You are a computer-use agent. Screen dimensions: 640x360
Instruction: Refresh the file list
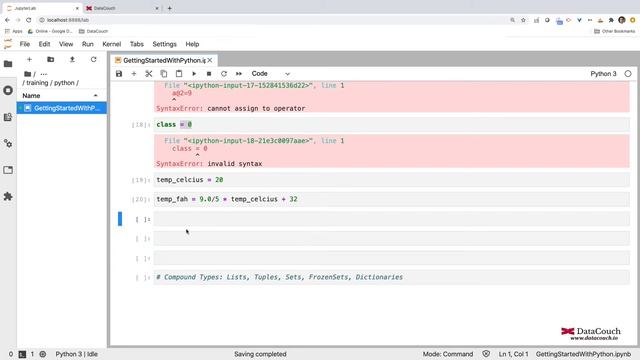93,60
